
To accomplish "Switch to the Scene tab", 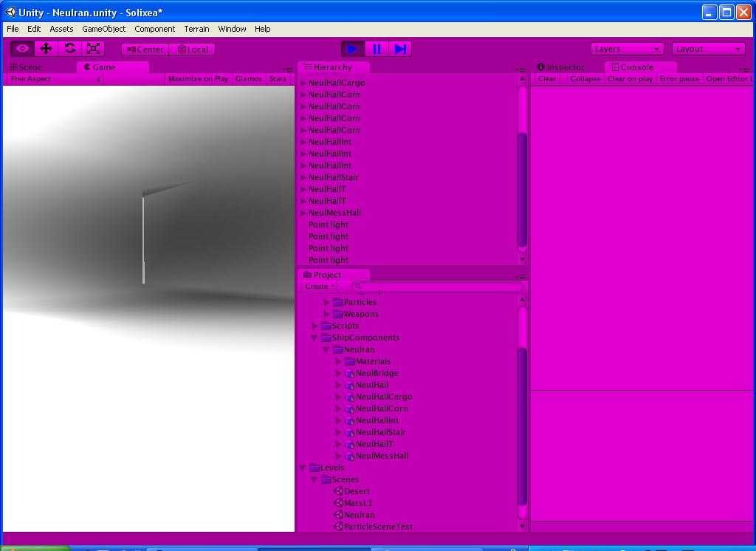I will [27, 67].
